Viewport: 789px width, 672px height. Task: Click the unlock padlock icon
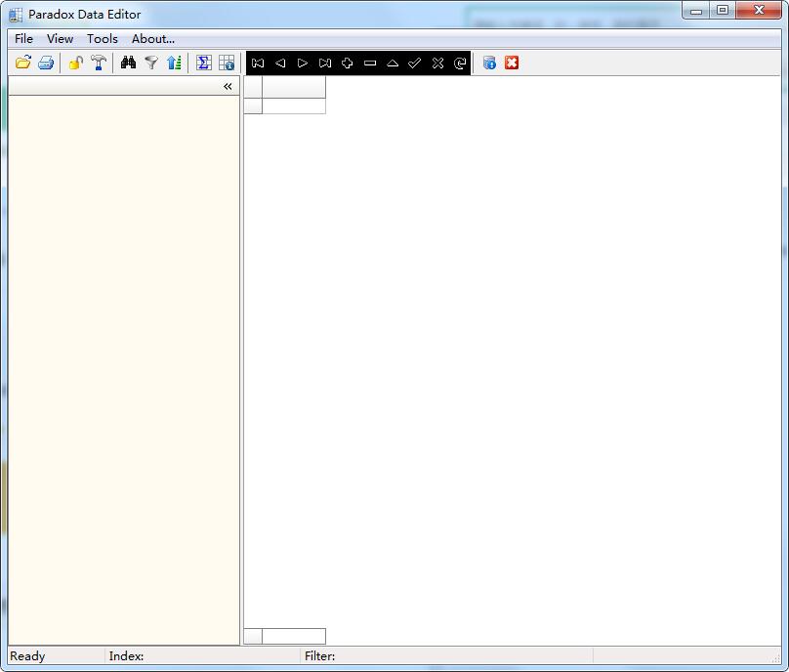75,63
